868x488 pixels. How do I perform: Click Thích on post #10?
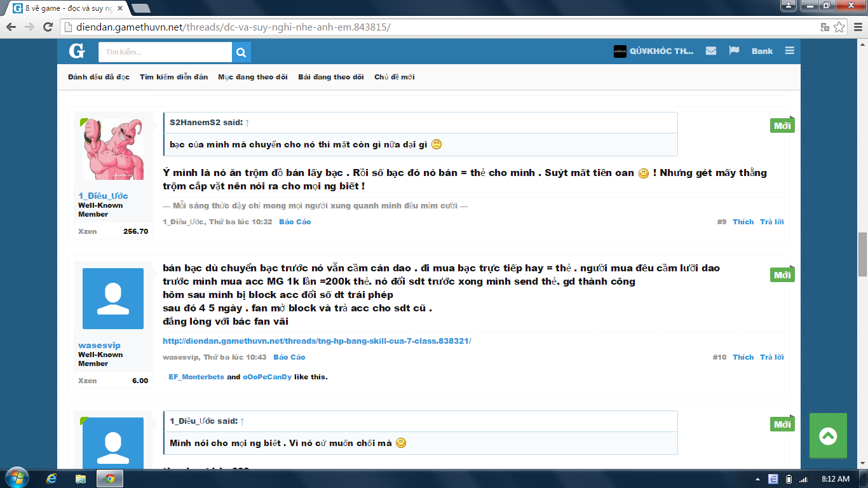coord(743,357)
